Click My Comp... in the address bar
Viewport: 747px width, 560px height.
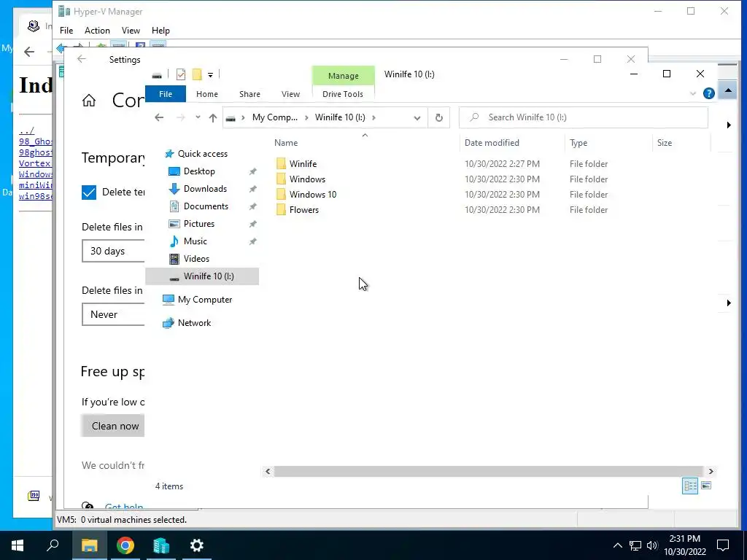coord(275,117)
